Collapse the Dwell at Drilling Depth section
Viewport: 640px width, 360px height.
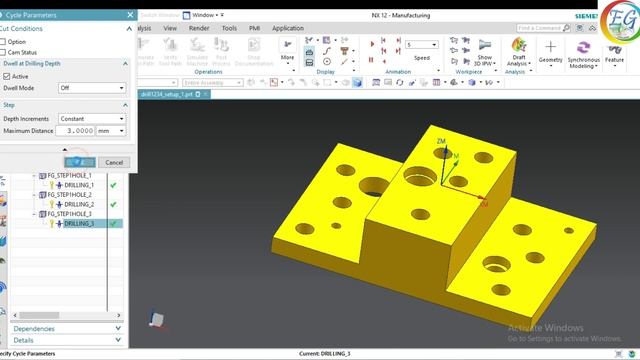125,64
